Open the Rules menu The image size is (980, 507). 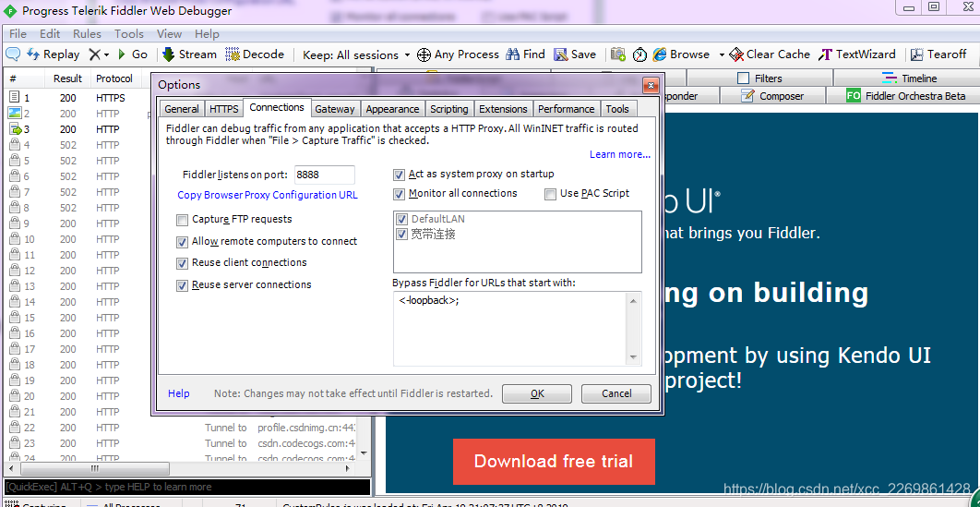pyautogui.click(x=87, y=34)
